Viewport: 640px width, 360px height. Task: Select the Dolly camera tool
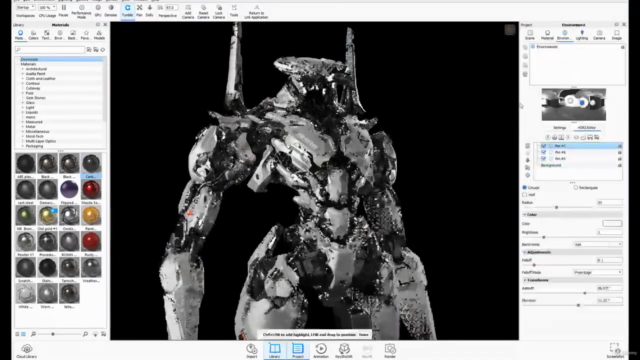coord(149,10)
